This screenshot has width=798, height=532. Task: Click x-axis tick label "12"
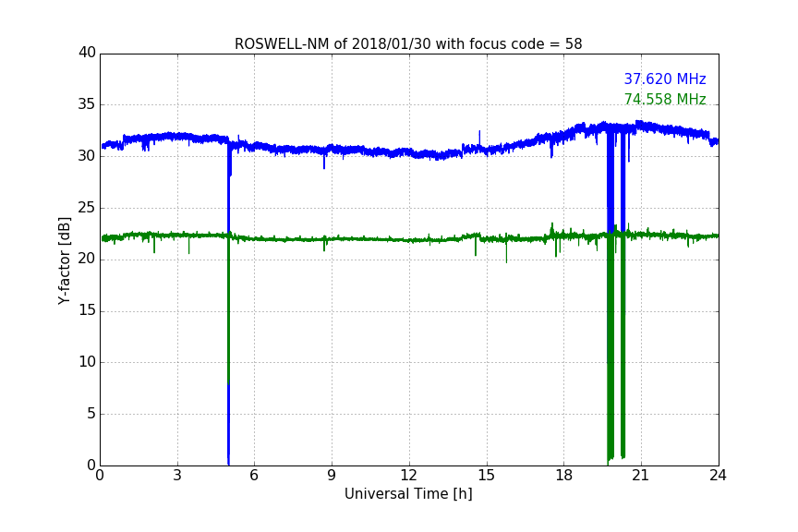coord(408,476)
